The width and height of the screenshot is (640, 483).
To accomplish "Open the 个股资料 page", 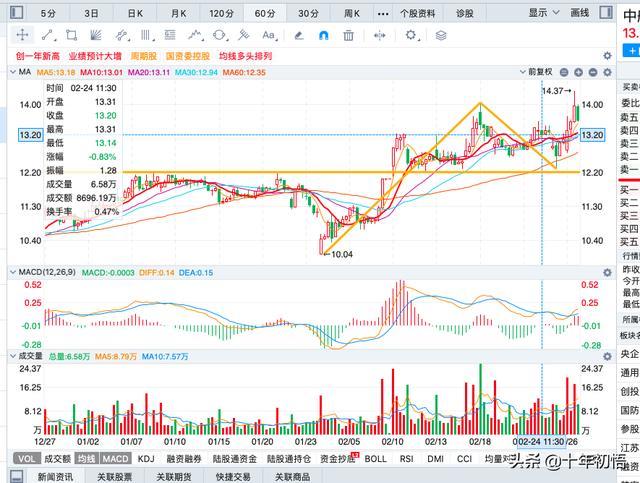I will [418, 13].
